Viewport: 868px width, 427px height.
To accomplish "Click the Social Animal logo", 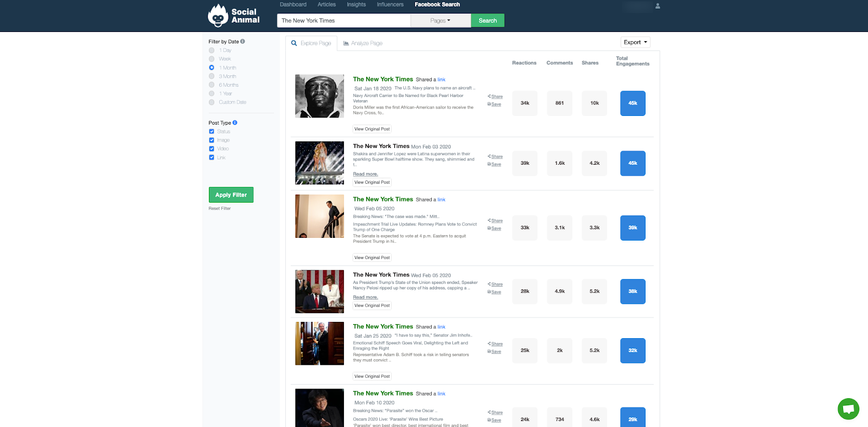I will point(234,16).
